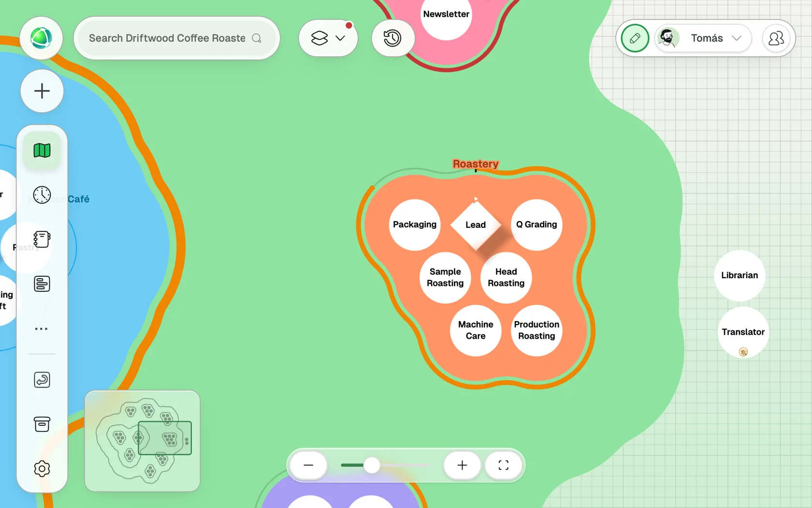Screen dimensions: 812x508
Task: Select the Librarian role circle
Action: click(739, 276)
